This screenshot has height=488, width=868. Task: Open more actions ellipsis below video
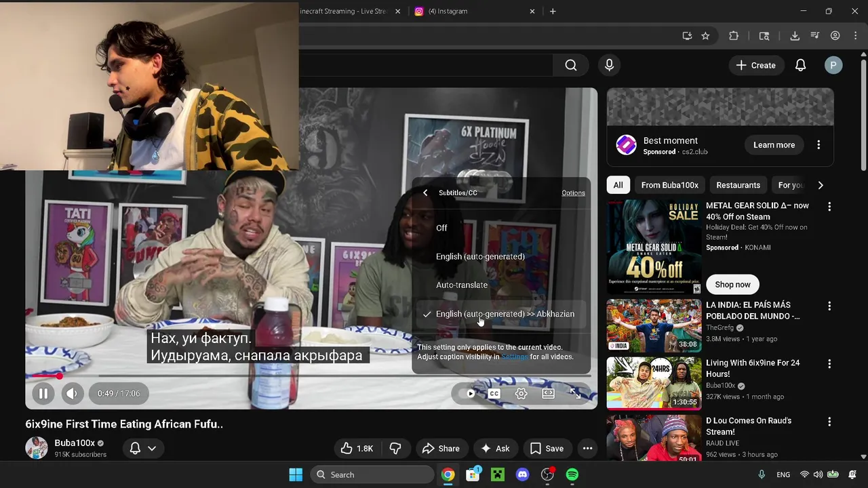[587, 448]
